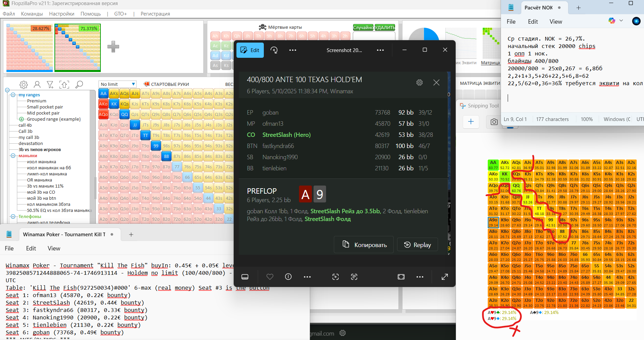Collapse the маньяки tree node
The image size is (644, 340).
click(x=13, y=156)
